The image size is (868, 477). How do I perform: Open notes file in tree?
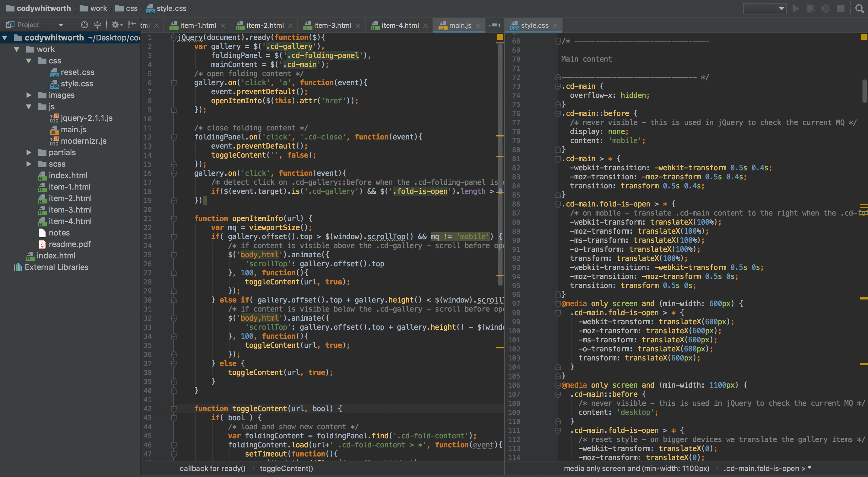tap(54, 233)
